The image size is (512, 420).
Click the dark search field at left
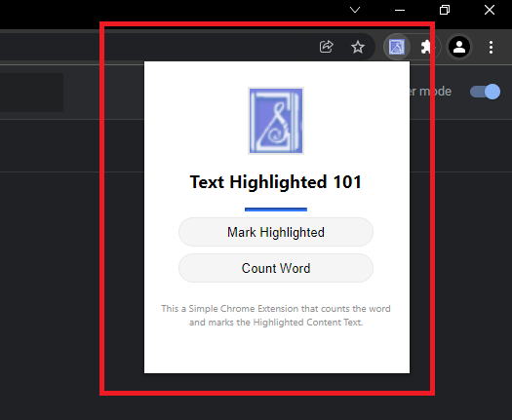point(31,93)
